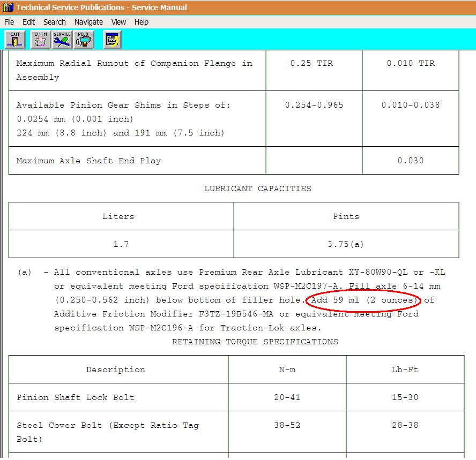Click the '15-30' torque value
The width and height of the screenshot is (476, 460).
[405, 397]
